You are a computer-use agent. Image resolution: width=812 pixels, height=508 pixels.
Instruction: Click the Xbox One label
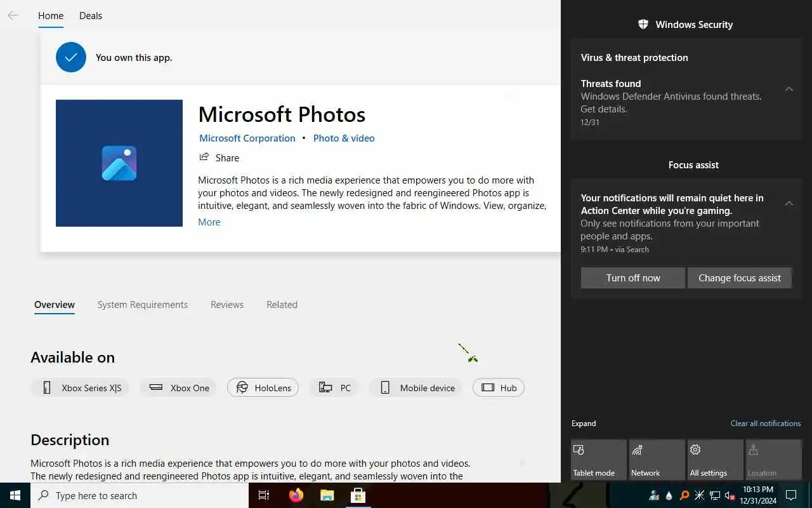[190, 388]
